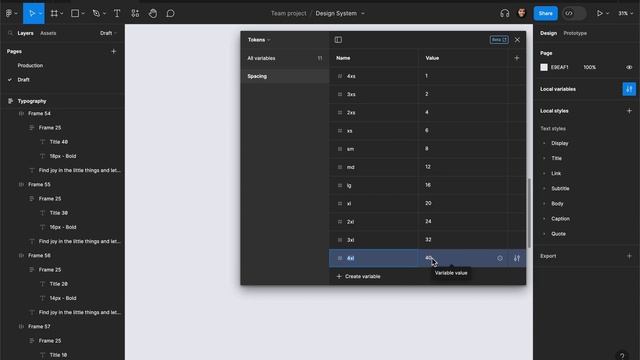
Task: Select the lg variable name cell
Action: coord(373,185)
